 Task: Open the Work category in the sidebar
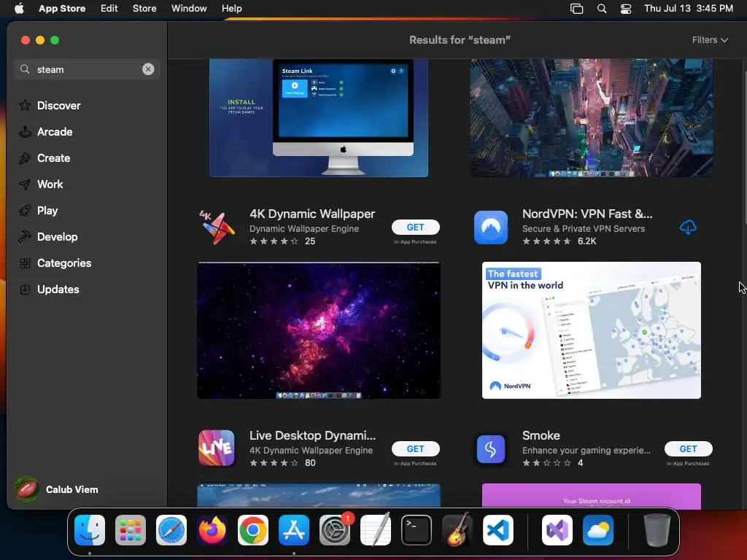tap(41, 184)
